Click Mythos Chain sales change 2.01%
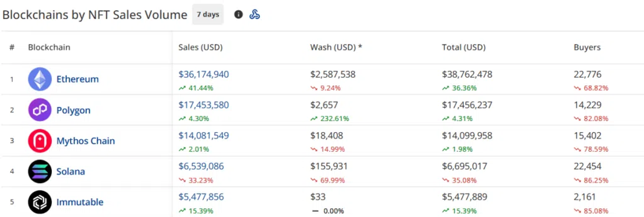Screen dimensions: 644x217 click(x=198, y=149)
